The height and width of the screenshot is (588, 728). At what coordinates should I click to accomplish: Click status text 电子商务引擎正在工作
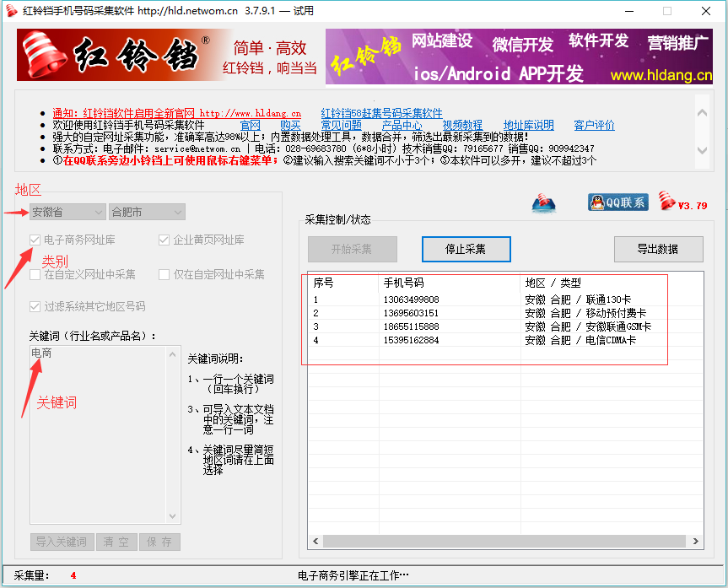point(353,575)
